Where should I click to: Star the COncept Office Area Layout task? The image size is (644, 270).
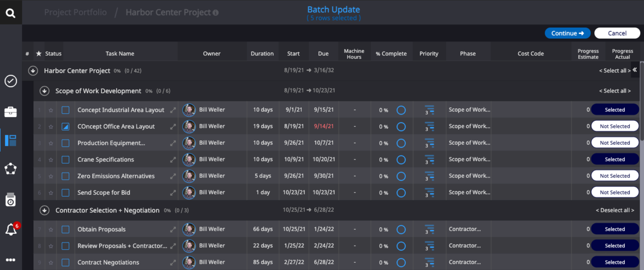pyautogui.click(x=51, y=127)
